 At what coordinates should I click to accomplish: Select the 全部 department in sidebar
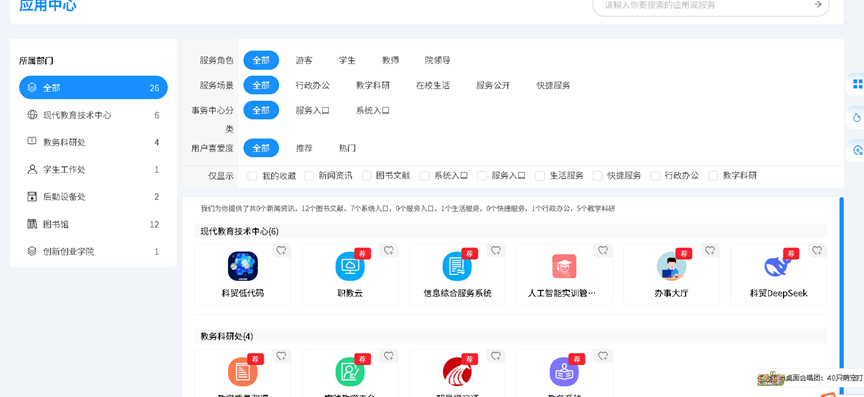(x=93, y=88)
